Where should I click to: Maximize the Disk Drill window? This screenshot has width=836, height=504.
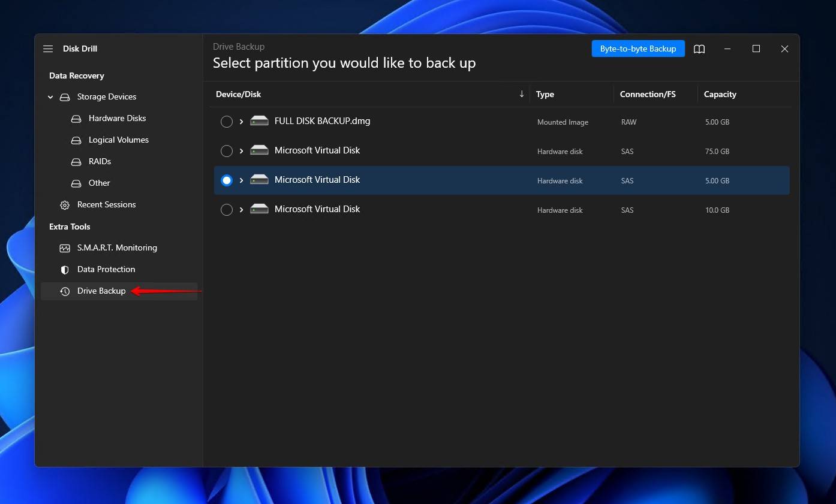pyautogui.click(x=756, y=49)
